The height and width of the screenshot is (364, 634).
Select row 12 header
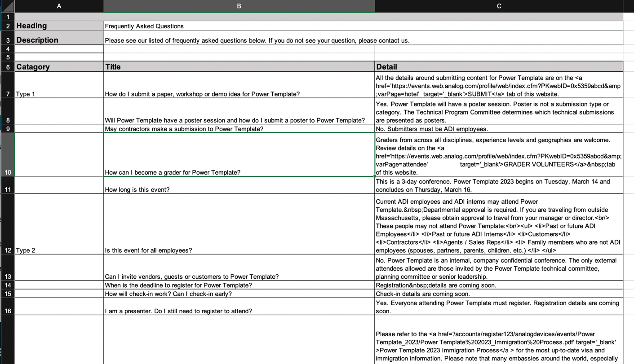[8, 224]
